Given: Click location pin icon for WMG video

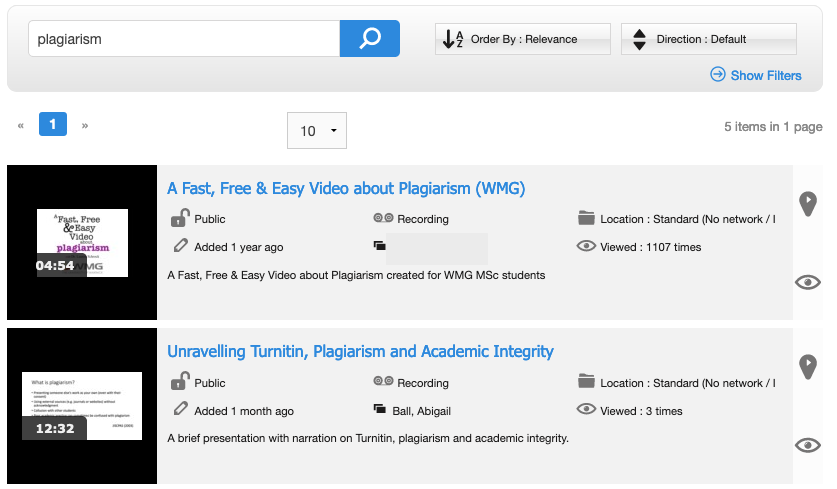Looking at the screenshot, I should pyautogui.click(x=808, y=204).
